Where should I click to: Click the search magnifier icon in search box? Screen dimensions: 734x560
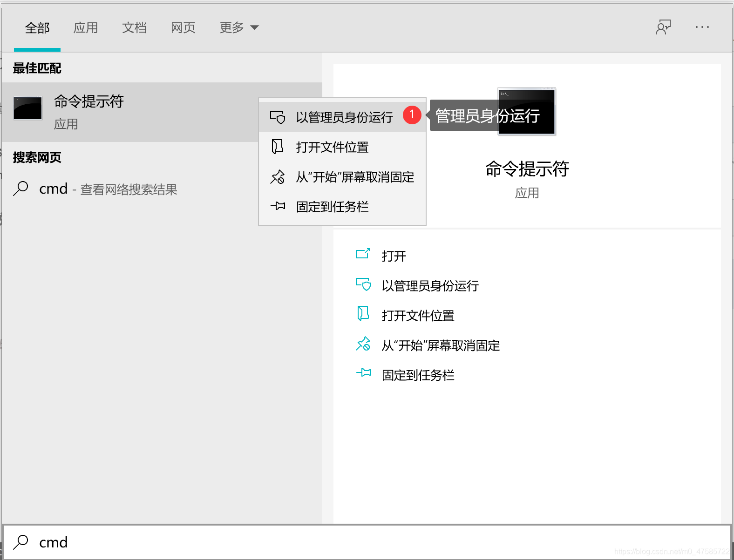pyautogui.click(x=20, y=542)
